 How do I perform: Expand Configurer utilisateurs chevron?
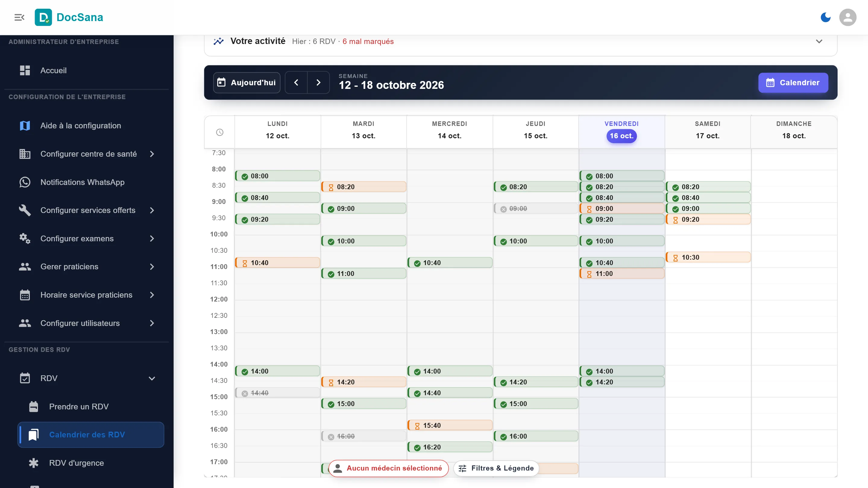[x=152, y=323]
